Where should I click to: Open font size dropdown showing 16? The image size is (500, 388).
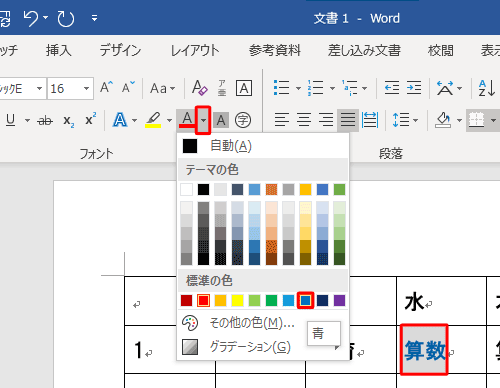[x=86, y=88]
